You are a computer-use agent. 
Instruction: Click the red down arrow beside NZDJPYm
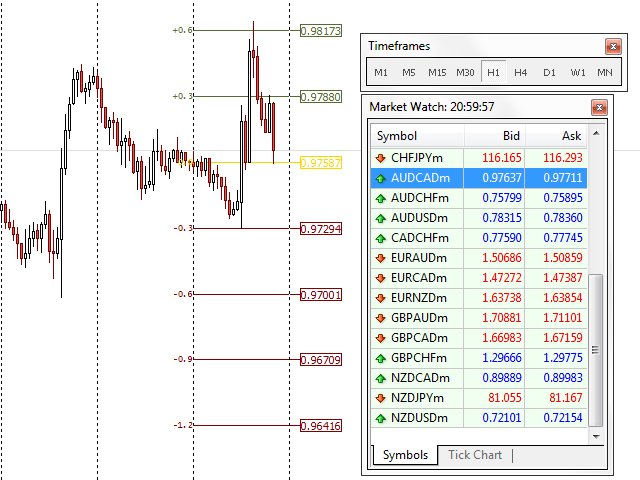coord(381,398)
